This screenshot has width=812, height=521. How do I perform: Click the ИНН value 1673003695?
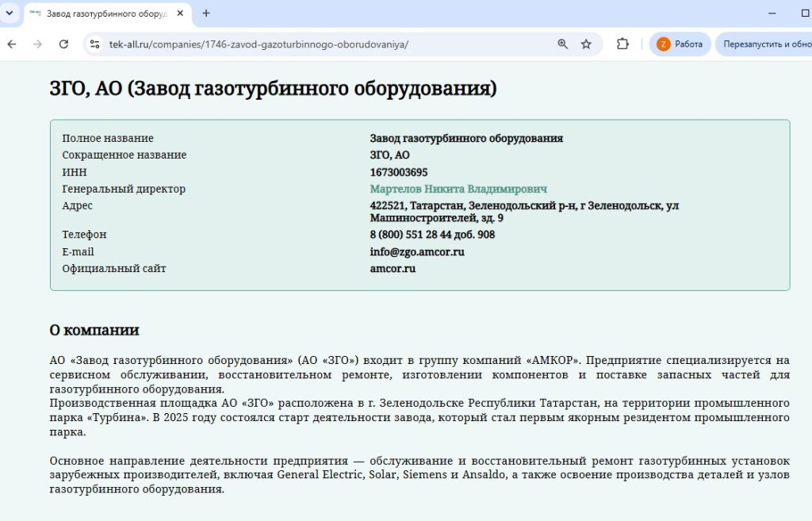[399, 172]
